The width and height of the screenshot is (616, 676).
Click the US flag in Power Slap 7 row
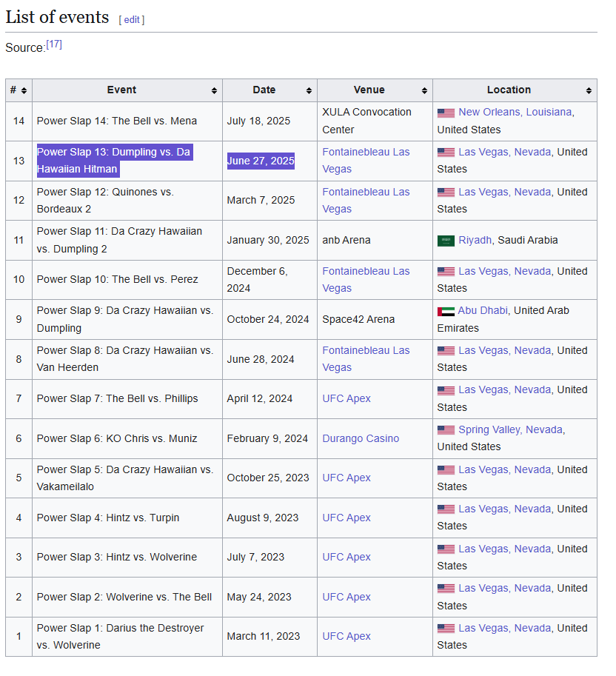coord(446,391)
